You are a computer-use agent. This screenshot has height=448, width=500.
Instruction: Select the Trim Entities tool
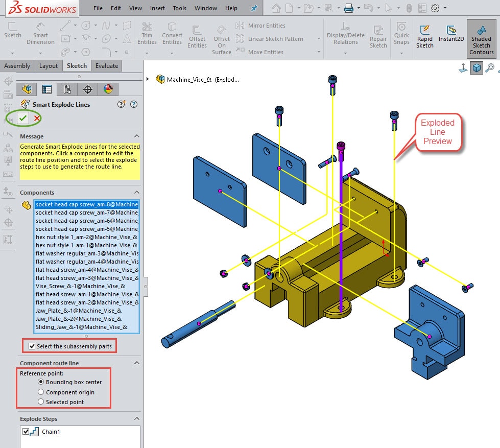point(147,34)
